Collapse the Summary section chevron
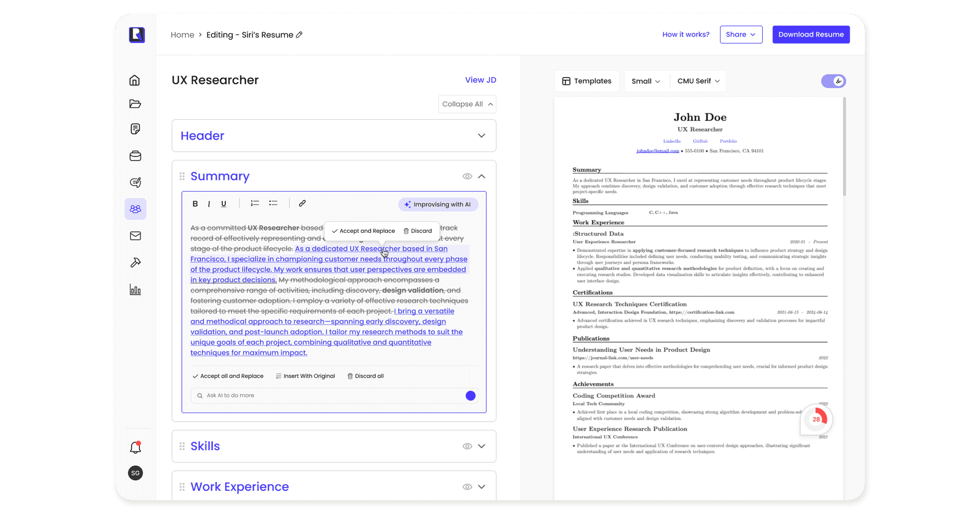The width and height of the screenshot is (980, 514). (482, 176)
